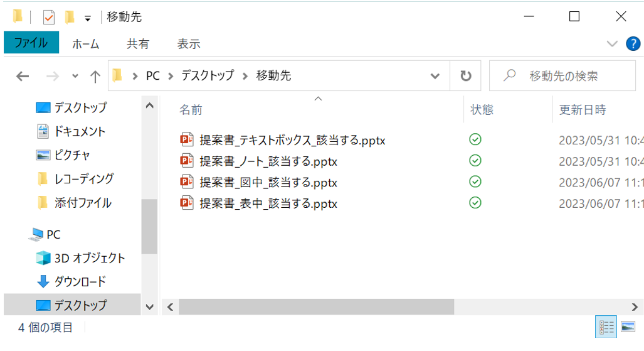Image resolution: width=644 pixels, height=351 pixels.
Task: Click the navigation pane scroll up arrow
Action: 149,106
